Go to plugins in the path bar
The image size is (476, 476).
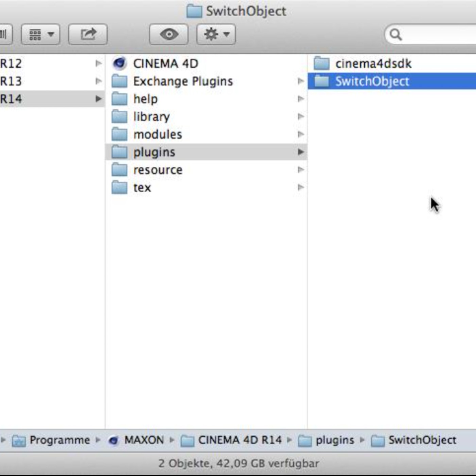(335, 440)
